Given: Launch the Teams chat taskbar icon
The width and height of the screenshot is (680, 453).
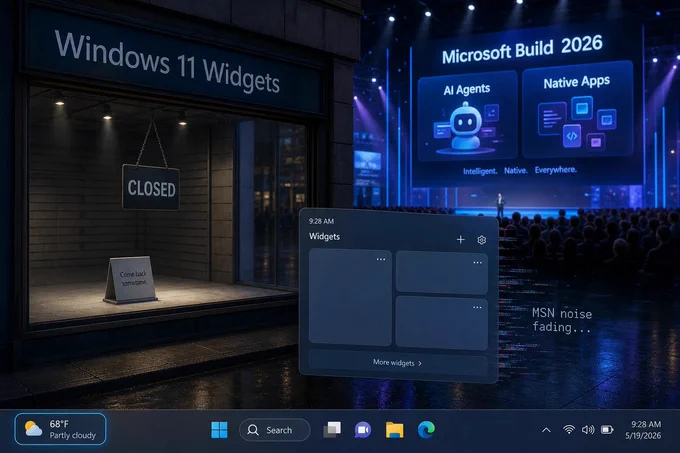Looking at the screenshot, I should [x=363, y=430].
